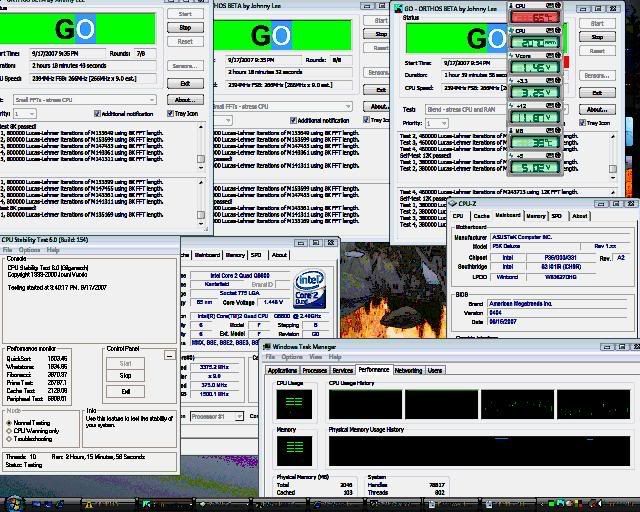This screenshot has height=512, width=640.
Task: Open the Priority dropdown in the middle ORTHOS window
Action: pos(223,120)
